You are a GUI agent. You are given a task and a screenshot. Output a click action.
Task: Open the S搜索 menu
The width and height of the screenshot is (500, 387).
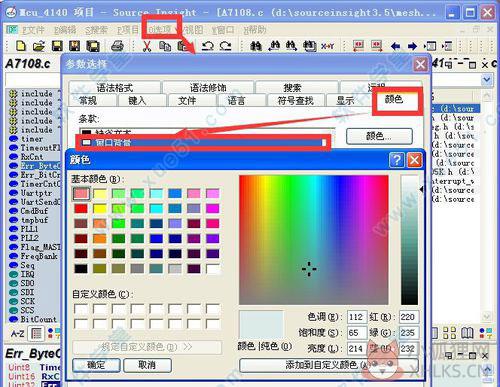pyautogui.click(x=97, y=30)
